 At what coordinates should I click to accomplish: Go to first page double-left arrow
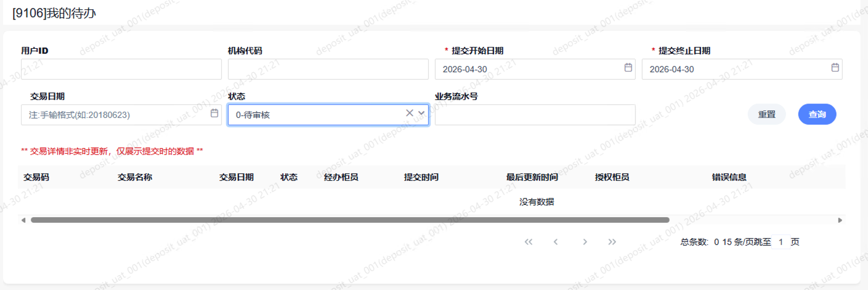(529, 242)
